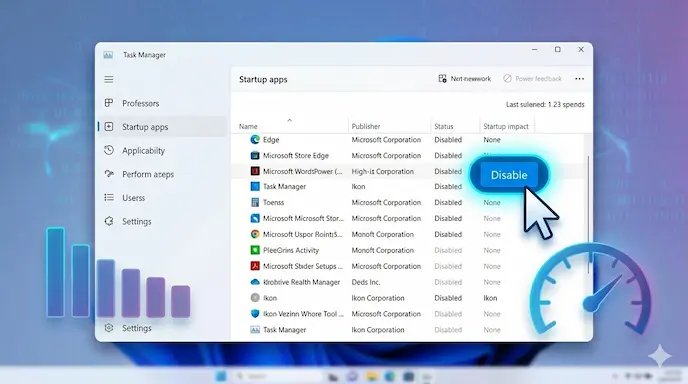Click the Microsoft Store Edge row icon

click(255, 155)
